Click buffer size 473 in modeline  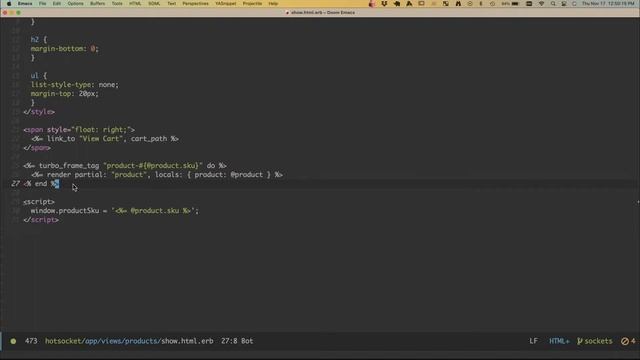31,341
